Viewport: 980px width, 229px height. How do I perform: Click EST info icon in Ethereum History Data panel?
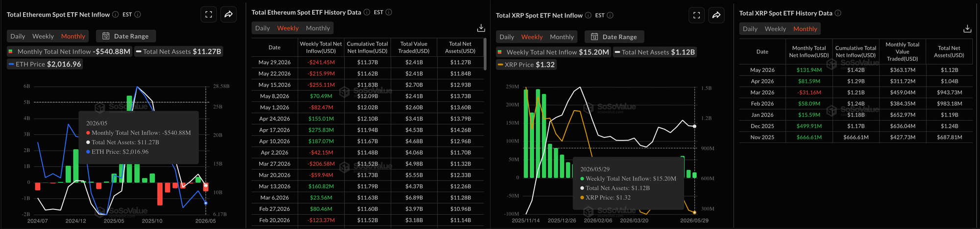coord(389,12)
